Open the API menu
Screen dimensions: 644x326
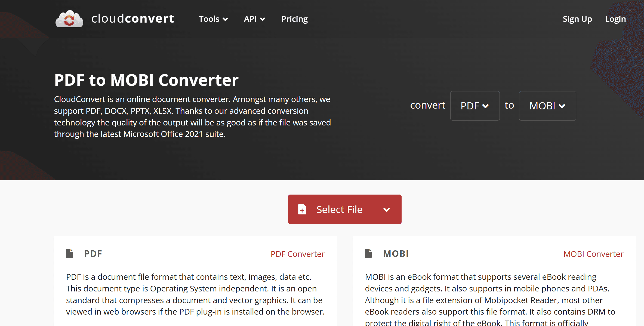point(254,18)
